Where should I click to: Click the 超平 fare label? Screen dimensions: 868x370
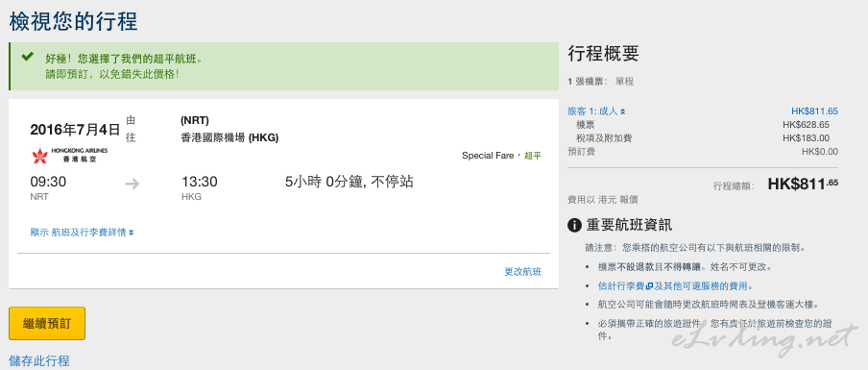coord(533,157)
